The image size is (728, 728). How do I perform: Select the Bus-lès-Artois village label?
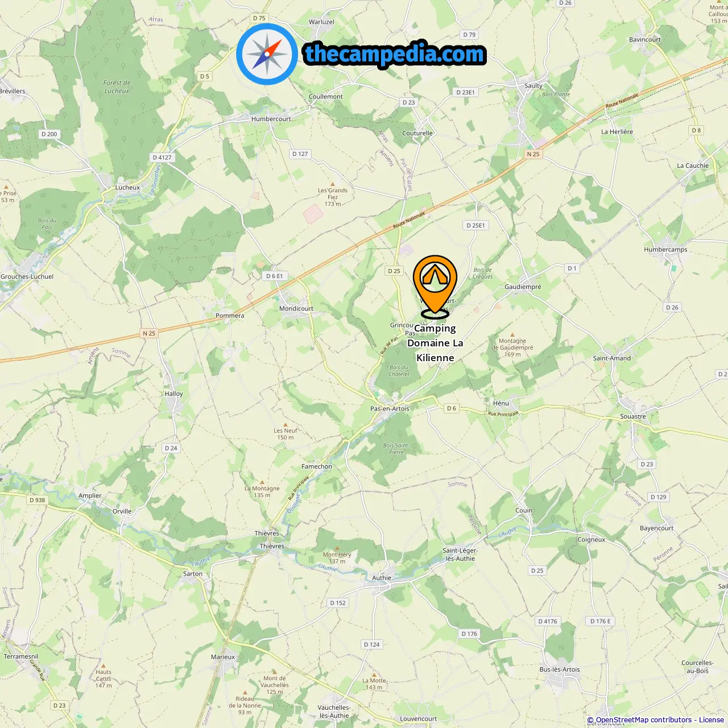[x=560, y=669]
